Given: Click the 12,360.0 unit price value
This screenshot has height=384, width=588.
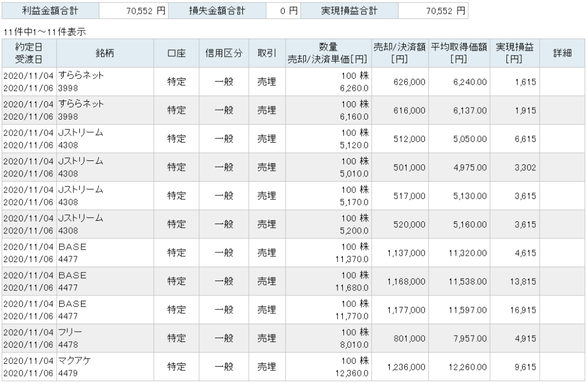Looking at the screenshot, I should [352, 373].
